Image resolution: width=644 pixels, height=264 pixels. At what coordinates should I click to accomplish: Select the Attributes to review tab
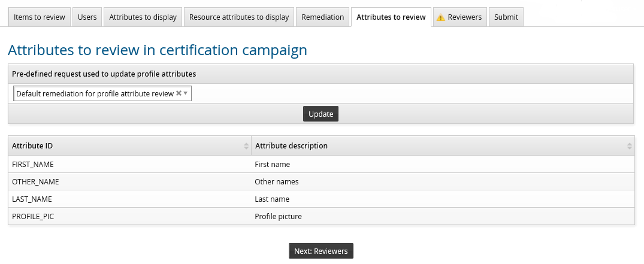click(x=391, y=17)
